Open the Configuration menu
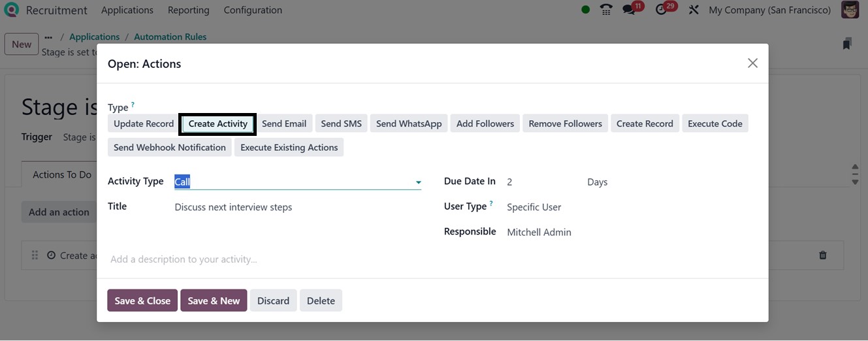This screenshot has width=868, height=341. tap(253, 10)
